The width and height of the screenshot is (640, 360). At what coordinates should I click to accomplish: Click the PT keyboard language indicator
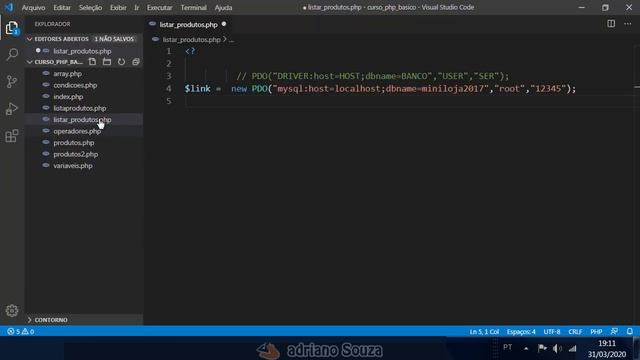click(x=507, y=347)
